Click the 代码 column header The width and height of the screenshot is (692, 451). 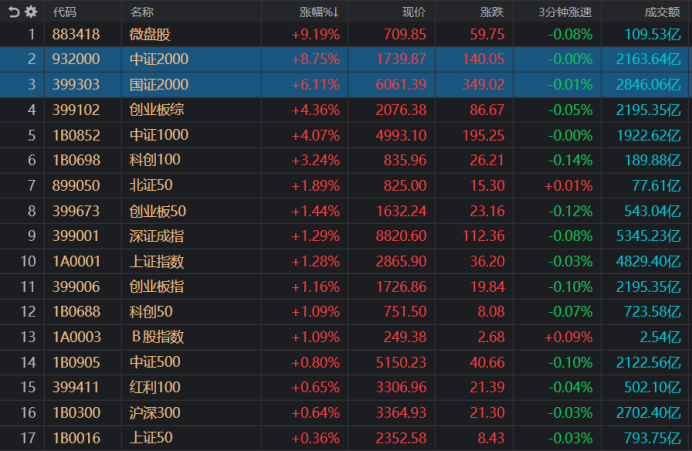coord(64,12)
